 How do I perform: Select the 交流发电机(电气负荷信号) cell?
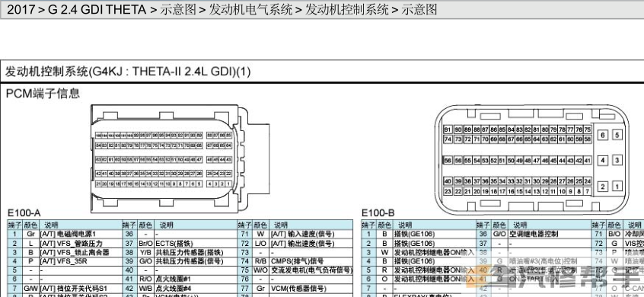[311, 270]
